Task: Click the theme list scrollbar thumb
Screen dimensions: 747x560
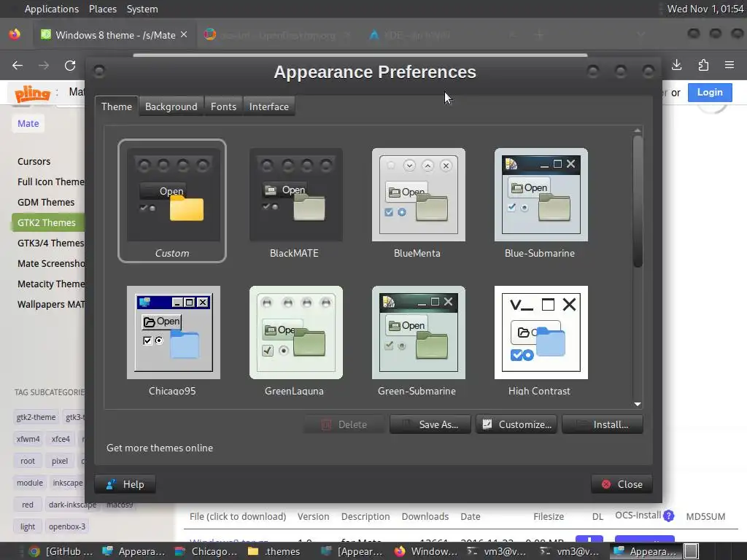Action: tap(638, 201)
